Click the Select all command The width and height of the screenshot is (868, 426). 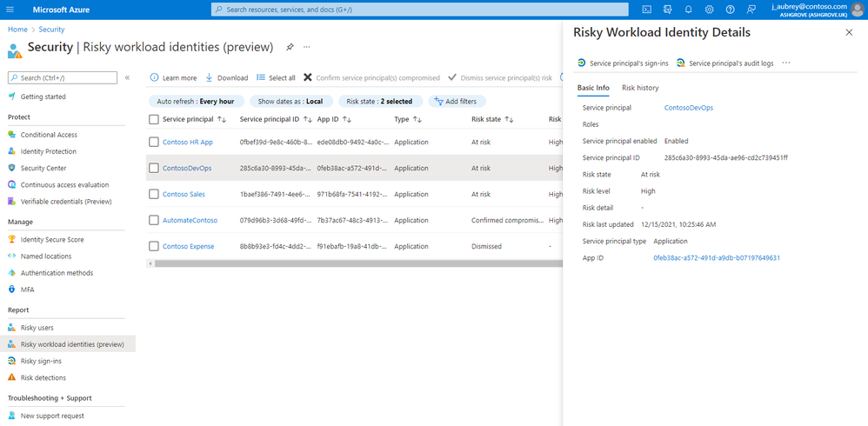(276, 78)
